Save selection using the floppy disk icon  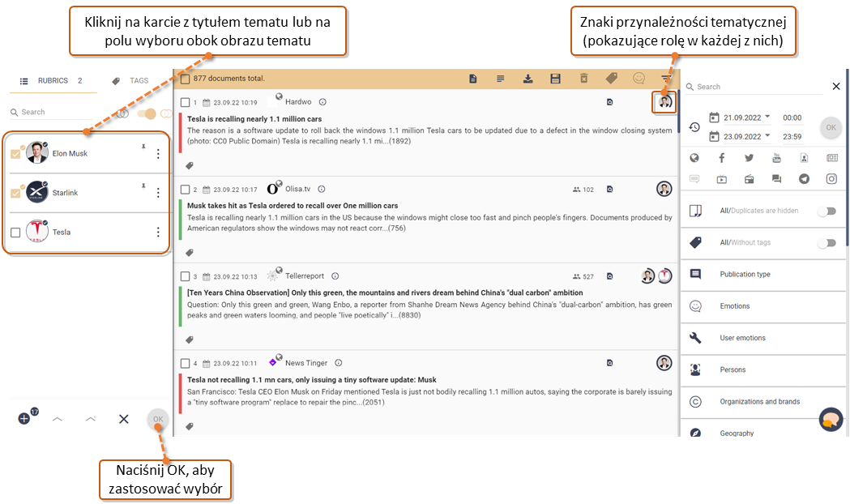coord(555,79)
